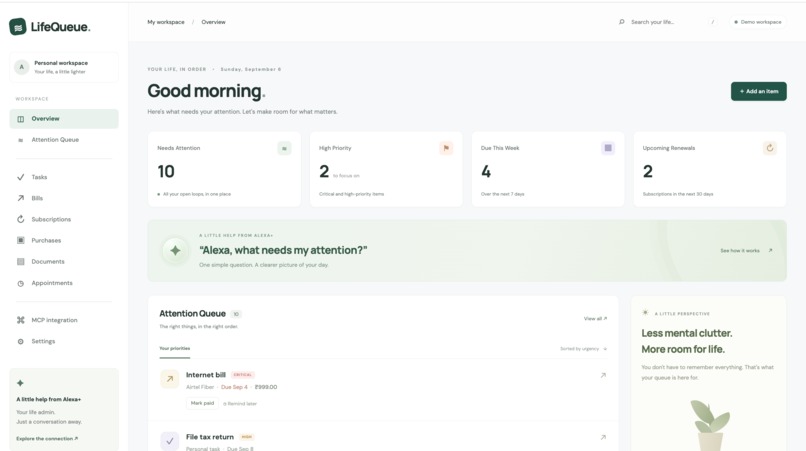Click the Attention Queue count badge
This screenshot has width=806, height=451.
(x=236, y=314)
